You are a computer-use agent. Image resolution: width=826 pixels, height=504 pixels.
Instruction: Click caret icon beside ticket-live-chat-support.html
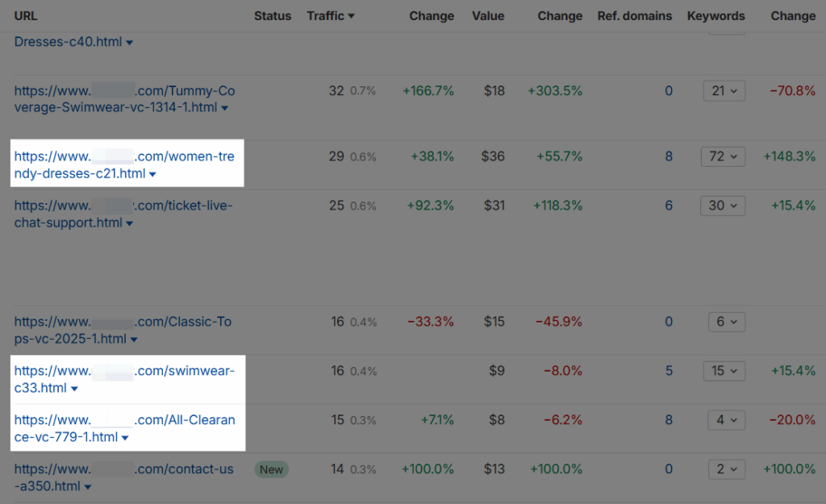(x=128, y=223)
